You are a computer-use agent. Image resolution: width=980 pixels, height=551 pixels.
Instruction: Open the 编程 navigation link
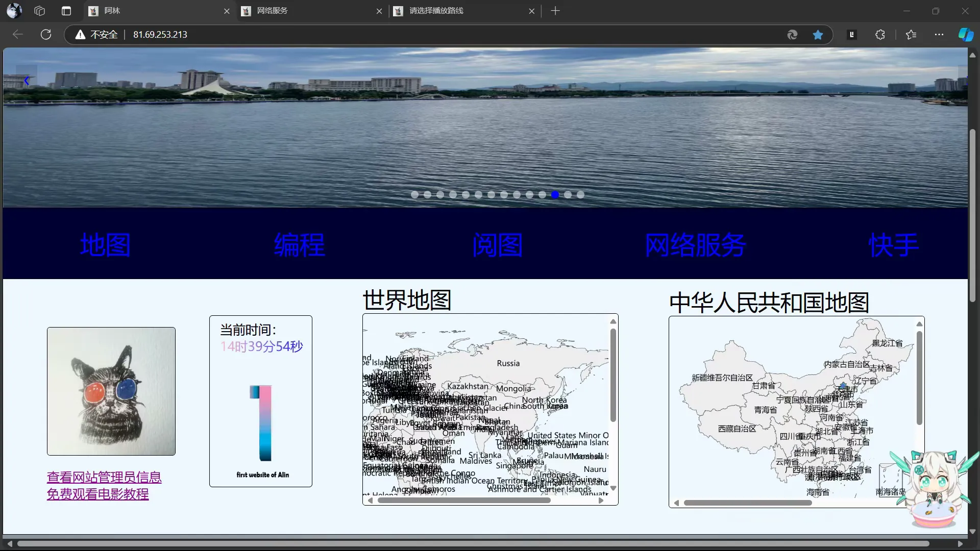point(299,245)
